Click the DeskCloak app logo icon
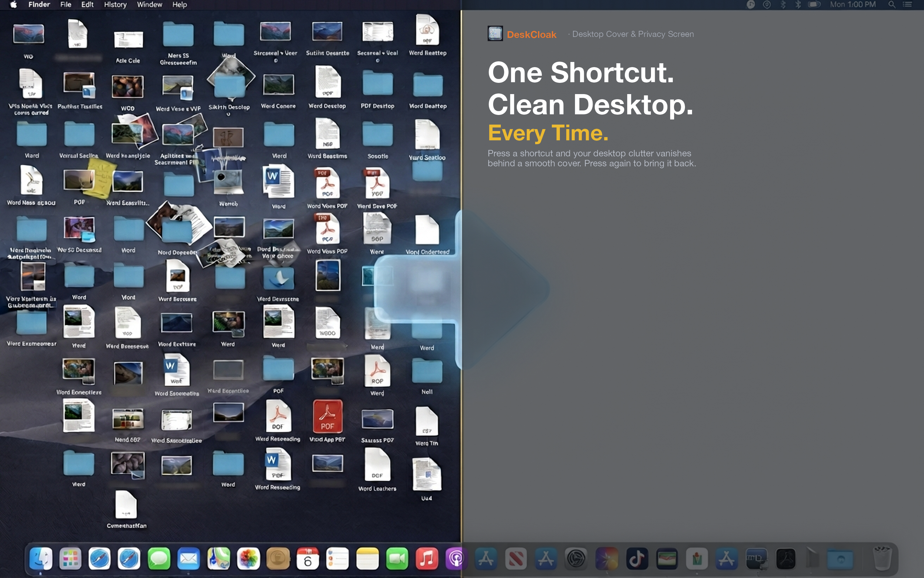924x578 pixels. point(495,34)
